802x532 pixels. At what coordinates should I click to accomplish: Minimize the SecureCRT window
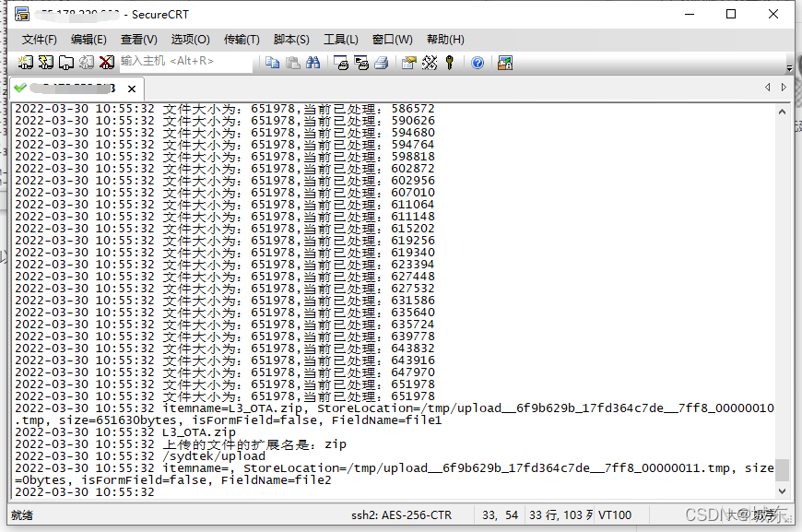click(690, 15)
